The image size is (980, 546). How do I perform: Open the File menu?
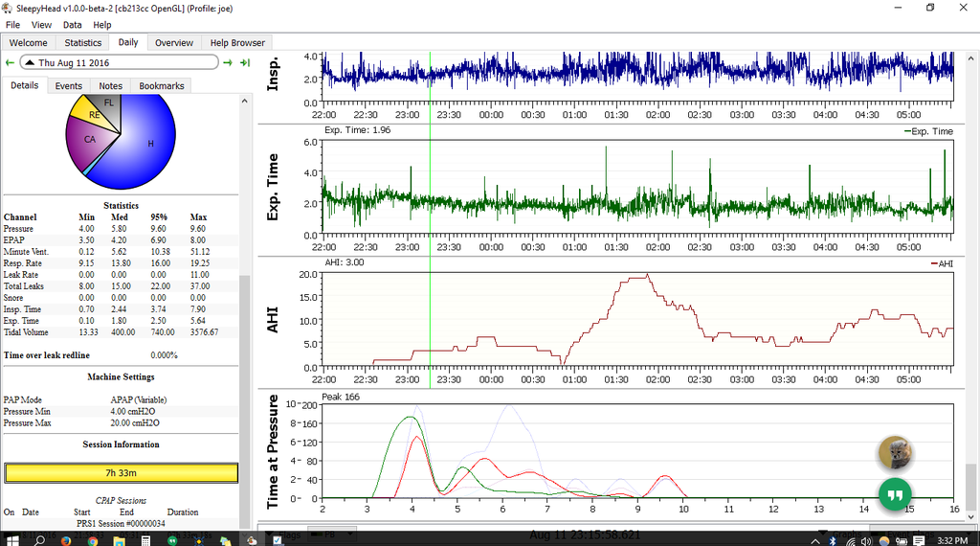point(12,25)
